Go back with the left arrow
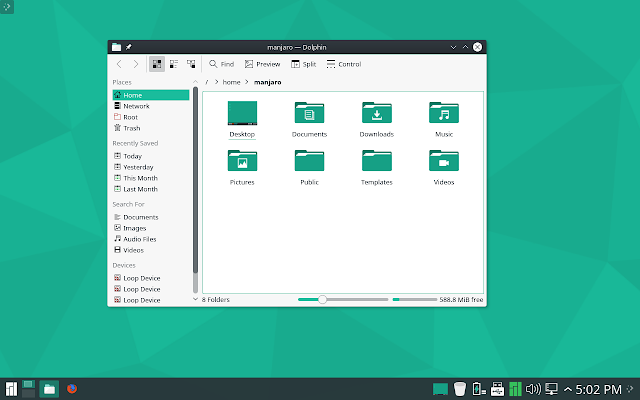Image resolution: width=640 pixels, height=400 pixels. pyautogui.click(x=119, y=64)
